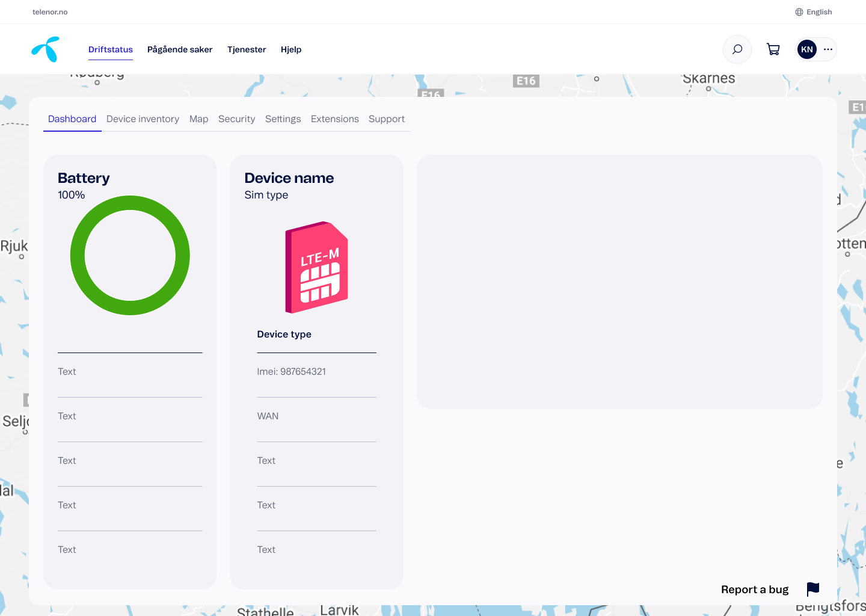
Task: Click the globe language icon
Action: [x=799, y=12]
